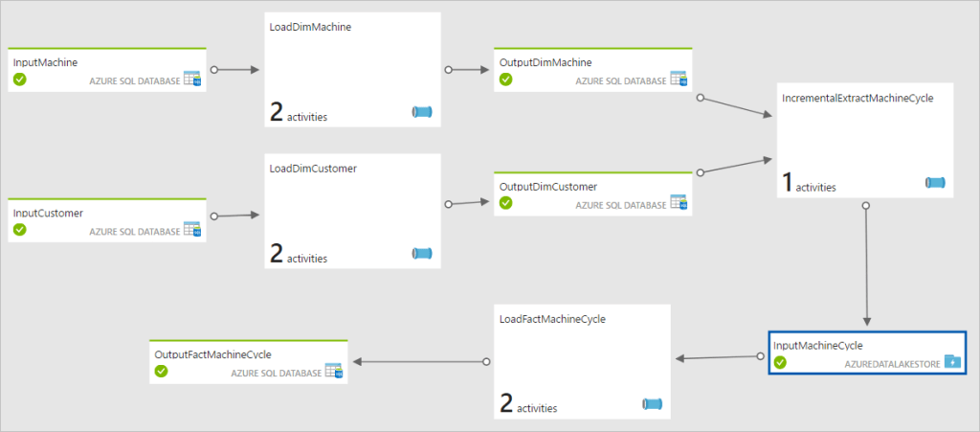Click the OutputDimCustomer SQL table icon
This screenshot has height=432, width=980.
tap(679, 203)
